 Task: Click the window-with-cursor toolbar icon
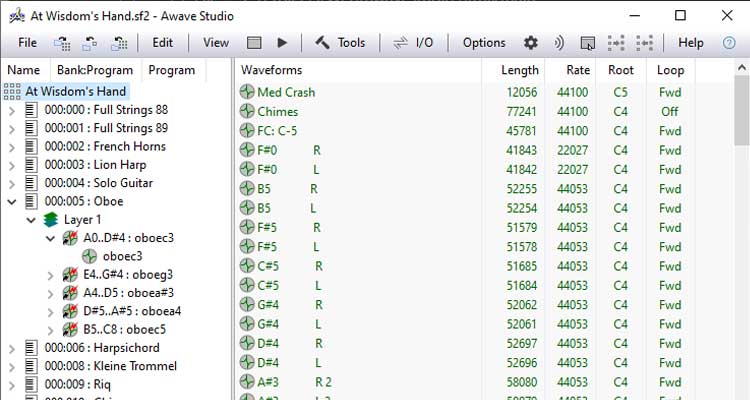click(x=587, y=44)
